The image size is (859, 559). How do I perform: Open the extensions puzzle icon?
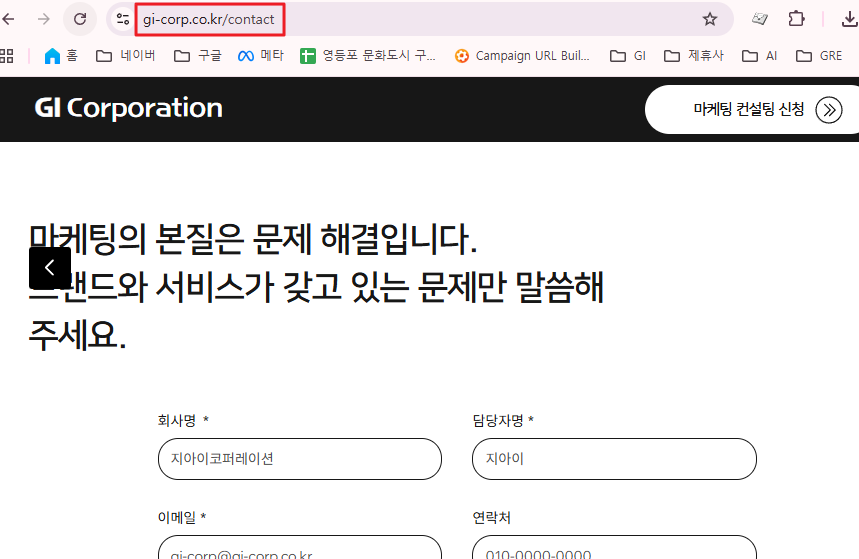coord(796,19)
